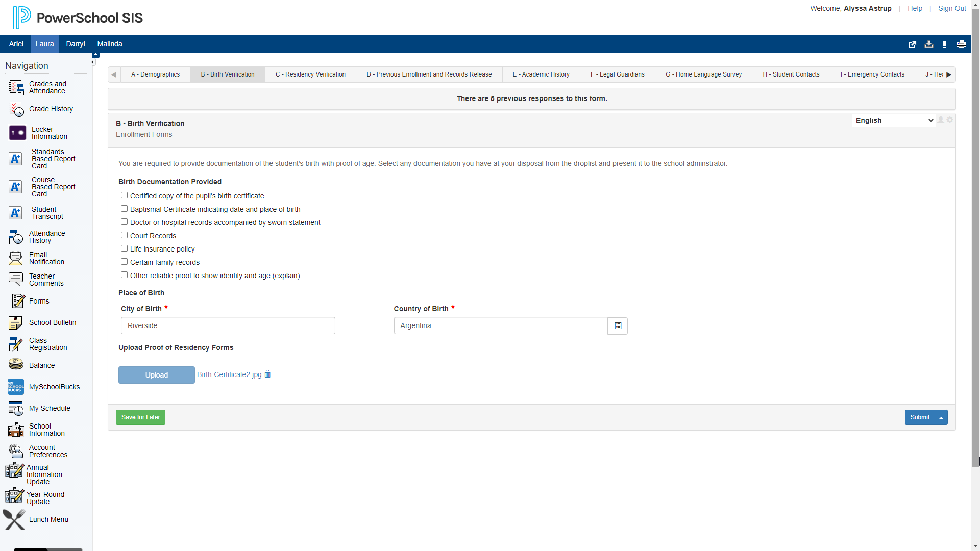Check the Court Records checkbox
Screen dimensions: 980x551
click(124, 235)
